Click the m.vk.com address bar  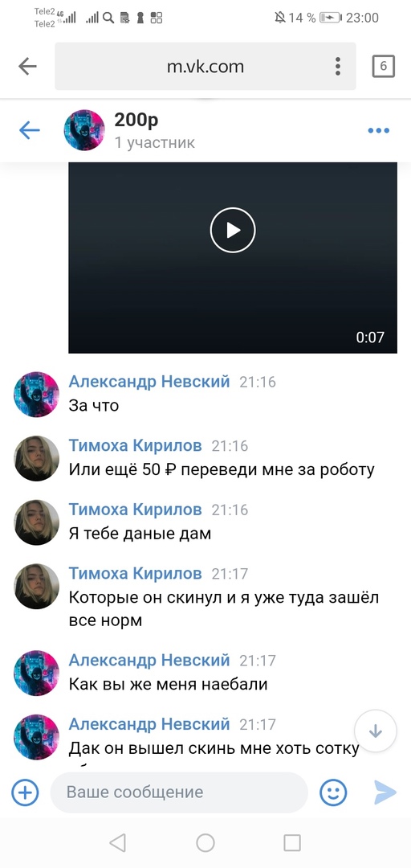click(205, 67)
